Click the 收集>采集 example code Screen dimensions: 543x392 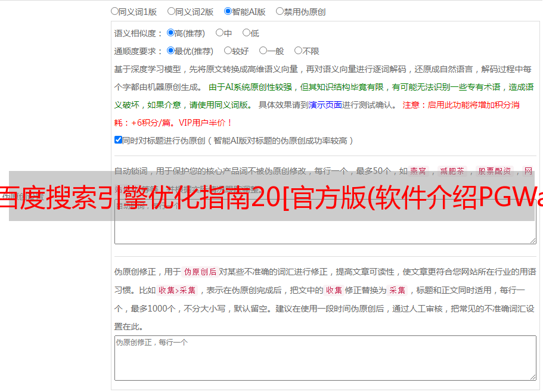pyautogui.click(x=177, y=290)
